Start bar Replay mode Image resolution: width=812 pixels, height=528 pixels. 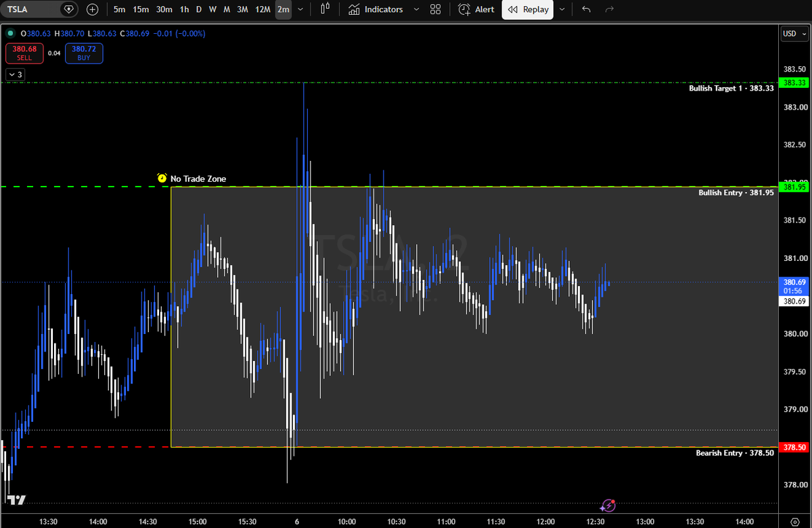pyautogui.click(x=527, y=9)
